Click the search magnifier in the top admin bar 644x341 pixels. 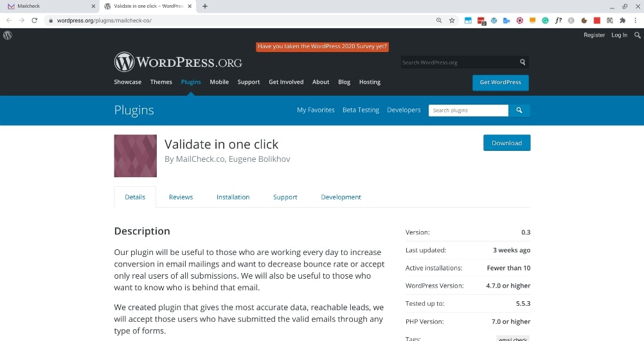point(637,35)
